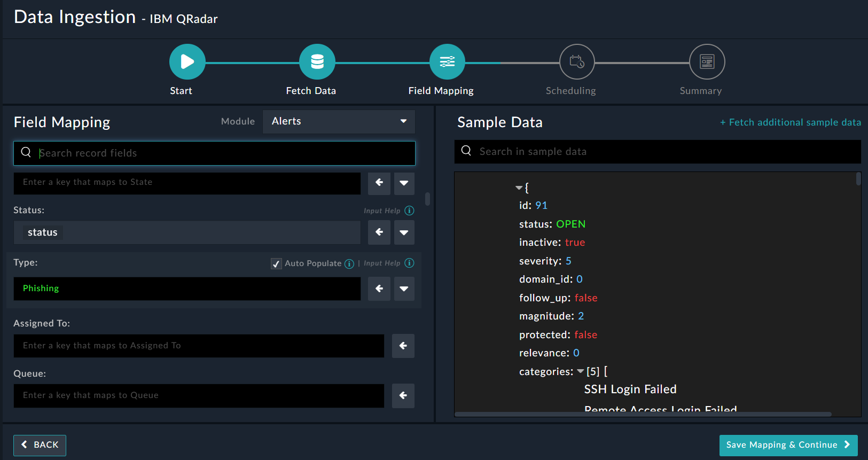
Task: Click the BACK button
Action: (40, 445)
